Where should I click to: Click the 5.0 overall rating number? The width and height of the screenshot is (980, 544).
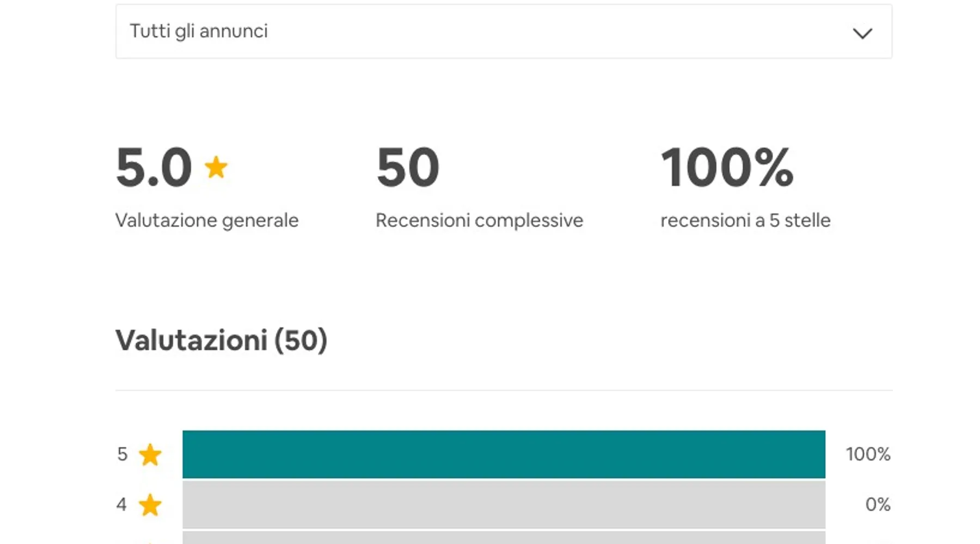click(154, 168)
